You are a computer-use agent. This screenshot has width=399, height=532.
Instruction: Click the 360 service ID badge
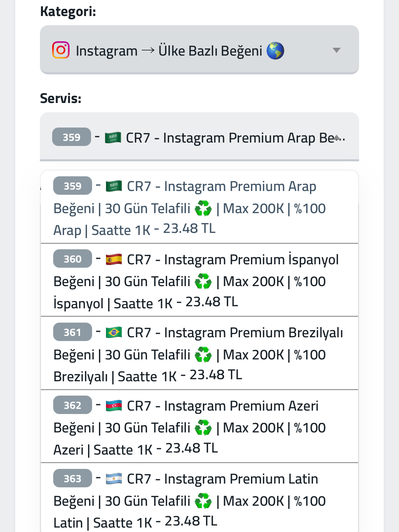tap(73, 258)
